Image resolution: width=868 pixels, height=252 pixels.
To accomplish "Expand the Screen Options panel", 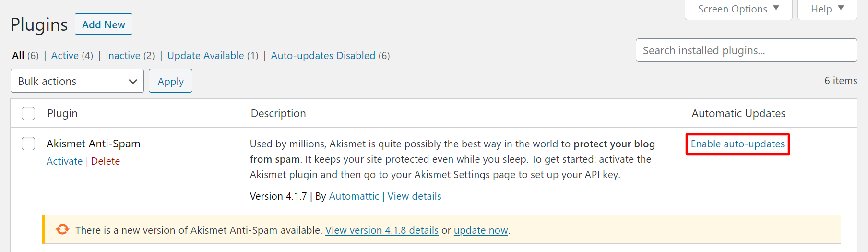I will pos(738,9).
